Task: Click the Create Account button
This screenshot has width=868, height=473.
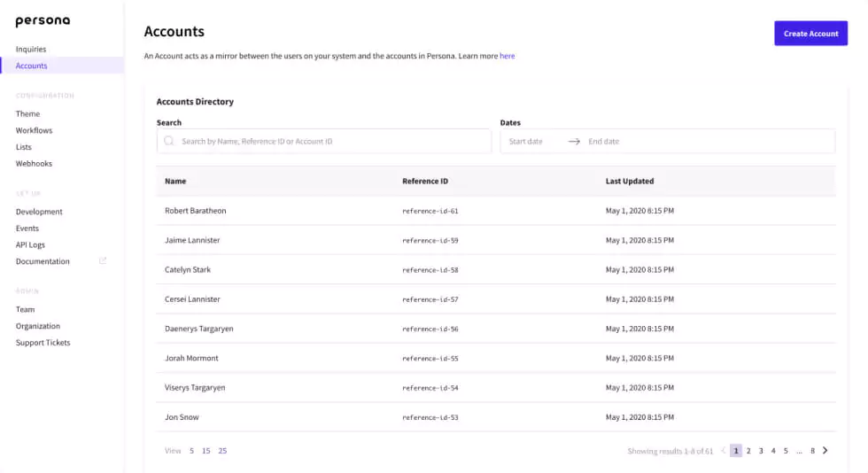Action: click(810, 34)
